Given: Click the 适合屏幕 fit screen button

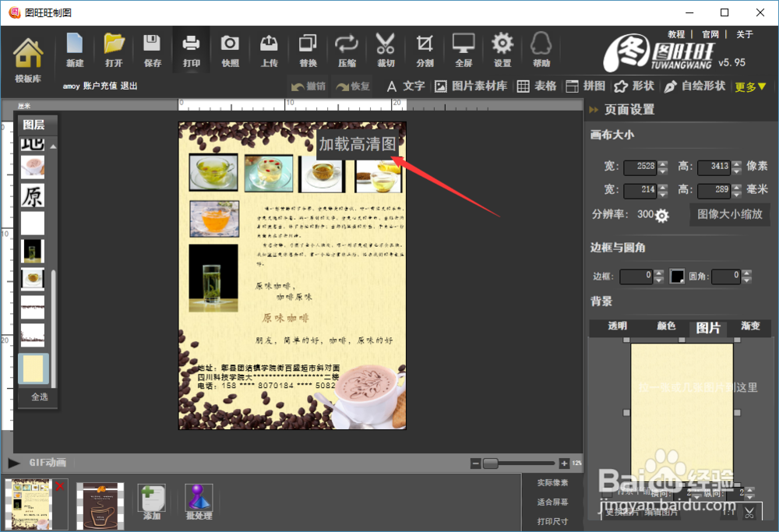Looking at the screenshot, I should pyautogui.click(x=552, y=502).
